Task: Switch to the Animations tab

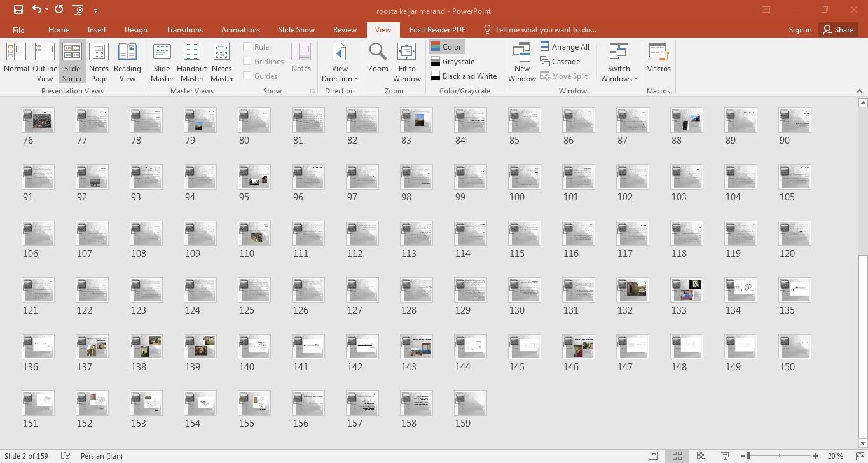Action: (x=240, y=29)
